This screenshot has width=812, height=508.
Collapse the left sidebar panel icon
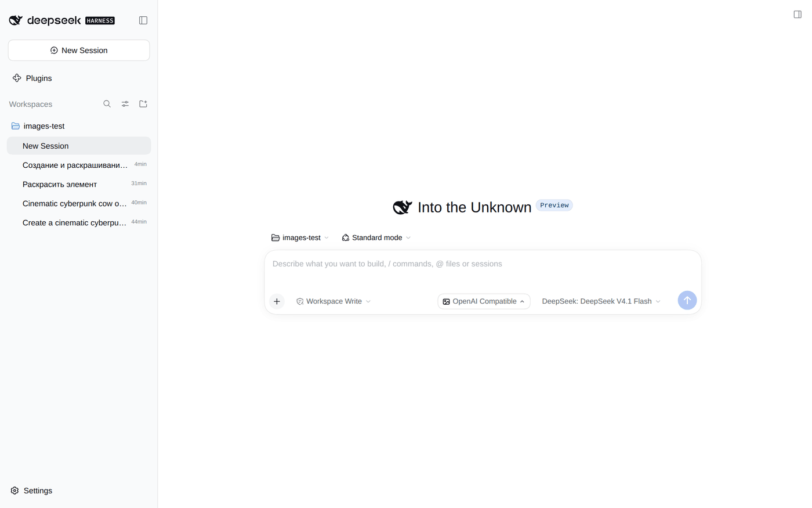[143, 20]
